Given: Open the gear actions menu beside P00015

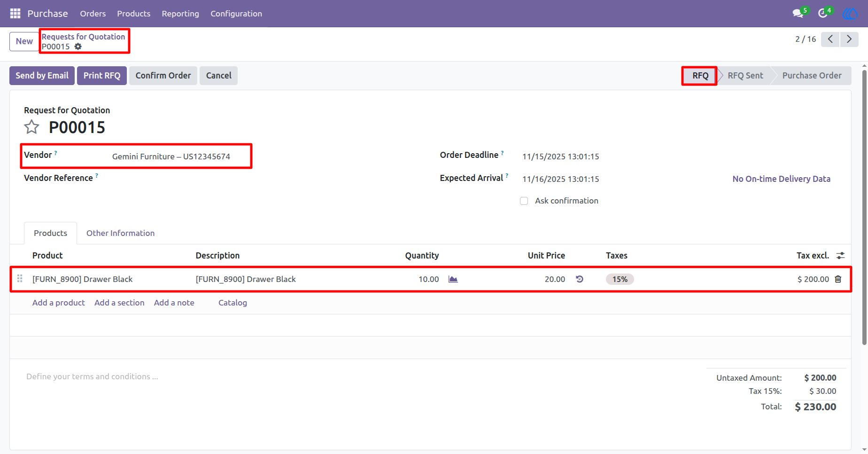Looking at the screenshot, I should [x=78, y=47].
